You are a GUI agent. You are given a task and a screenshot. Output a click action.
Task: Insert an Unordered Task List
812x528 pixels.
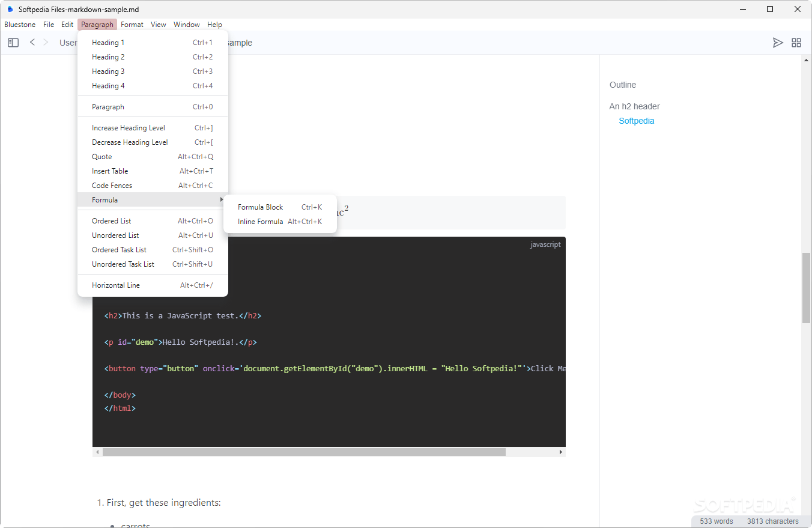coord(153,264)
